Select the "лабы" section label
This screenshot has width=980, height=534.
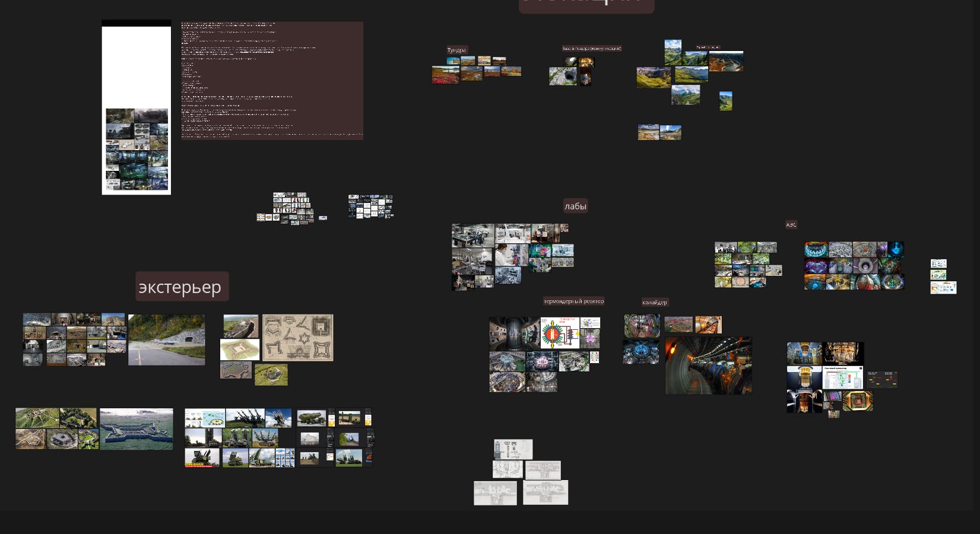pyautogui.click(x=575, y=206)
